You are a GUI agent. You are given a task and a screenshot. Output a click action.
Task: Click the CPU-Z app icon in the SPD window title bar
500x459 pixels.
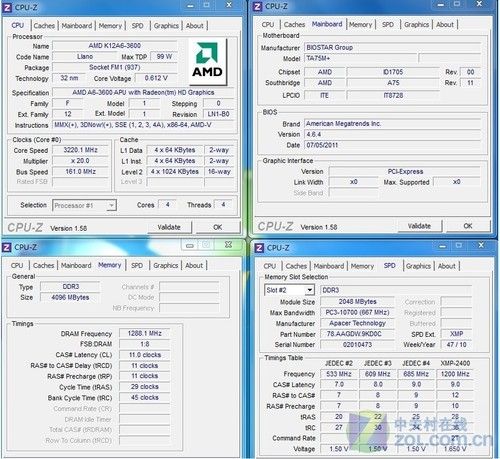[x=259, y=248]
